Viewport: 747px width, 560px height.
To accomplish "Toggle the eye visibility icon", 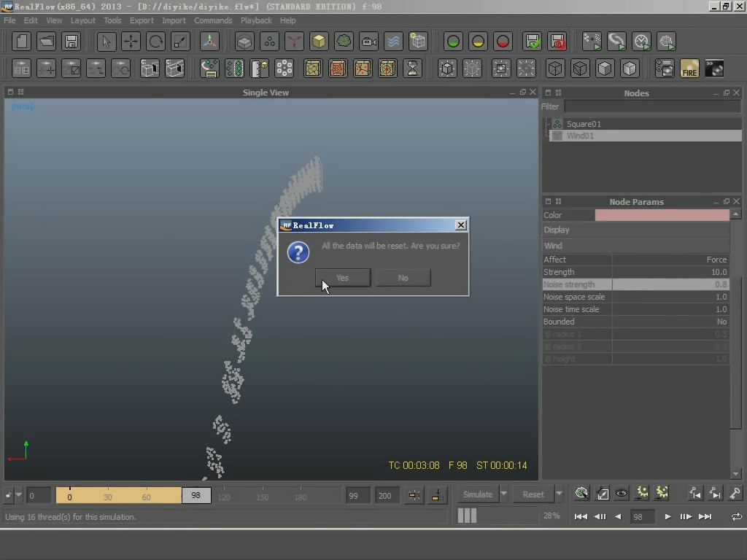I will click(x=622, y=494).
